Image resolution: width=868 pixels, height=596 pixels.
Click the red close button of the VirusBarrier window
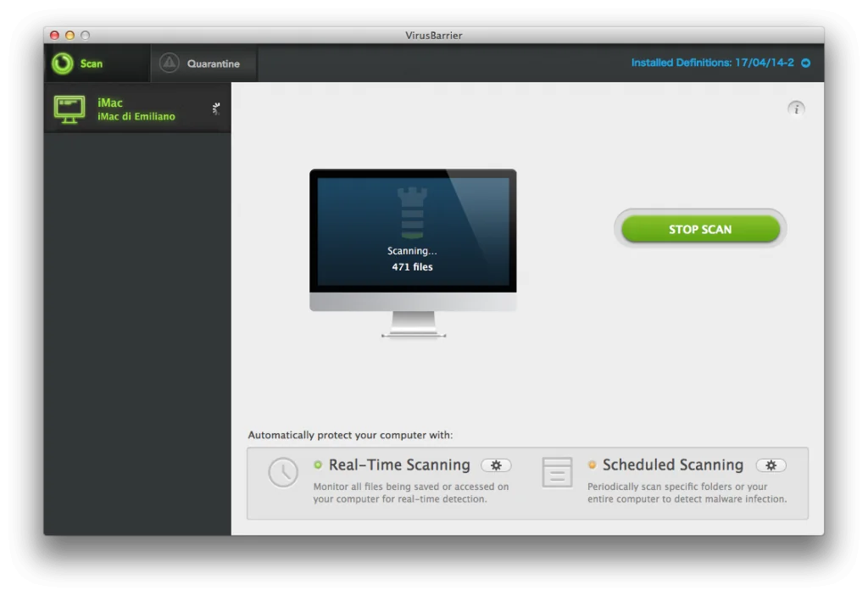point(53,36)
